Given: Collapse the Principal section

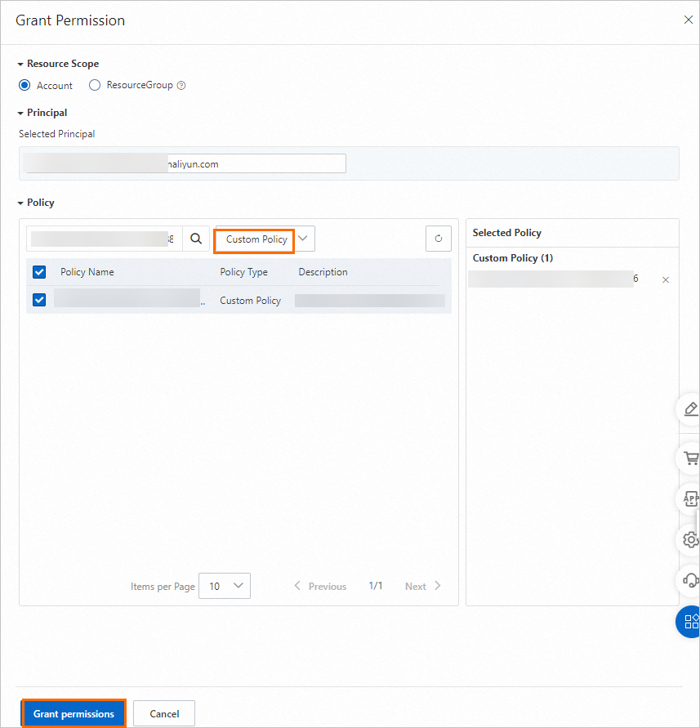Looking at the screenshot, I should tap(20, 114).
